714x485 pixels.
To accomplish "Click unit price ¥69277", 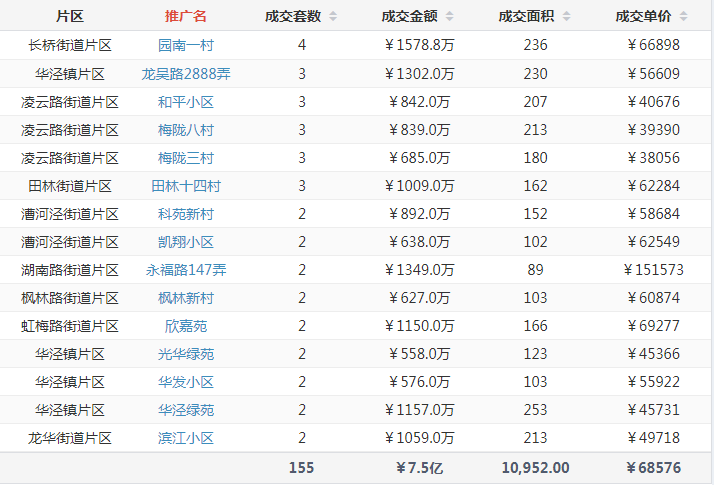I will 653,326.
